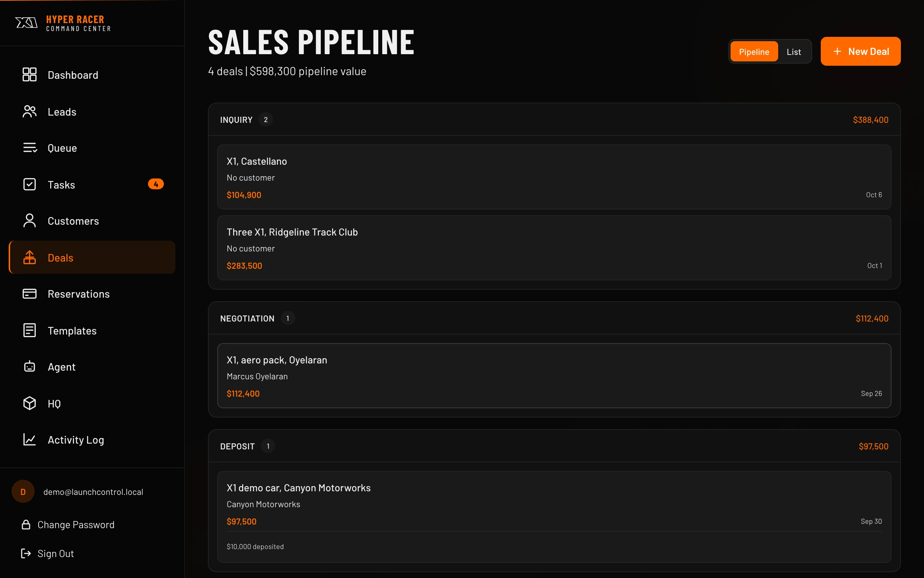Click the 4 deals pipeline value summary
This screenshot has height=578, width=924.
287,72
